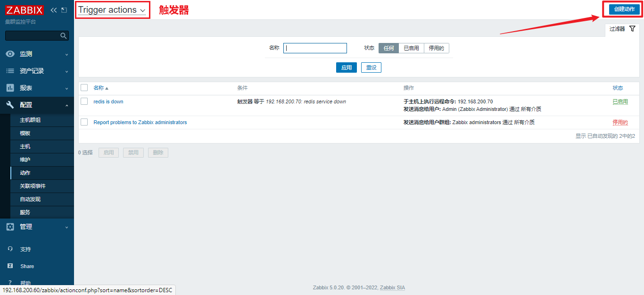Screen dimensions: 644x295
Task: Click the 发送消息给用户群组 operation text
Action: 428,122
